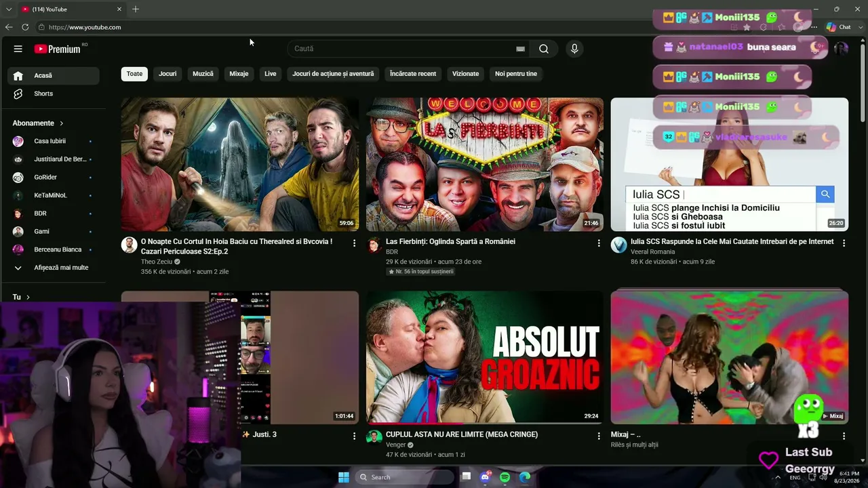The width and height of the screenshot is (868, 488).
Task: Open Veeral Romania channel avatar
Action: coord(619,245)
